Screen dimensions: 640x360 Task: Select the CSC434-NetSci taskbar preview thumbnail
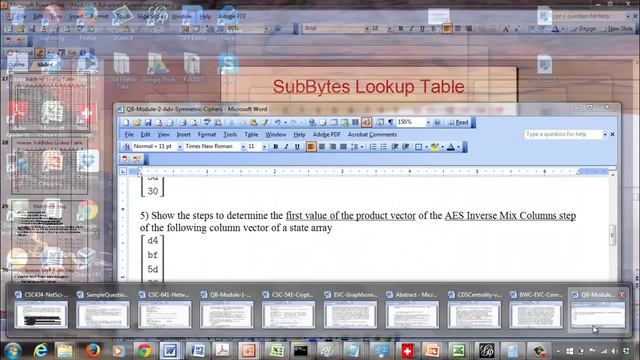(x=41, y=314)
